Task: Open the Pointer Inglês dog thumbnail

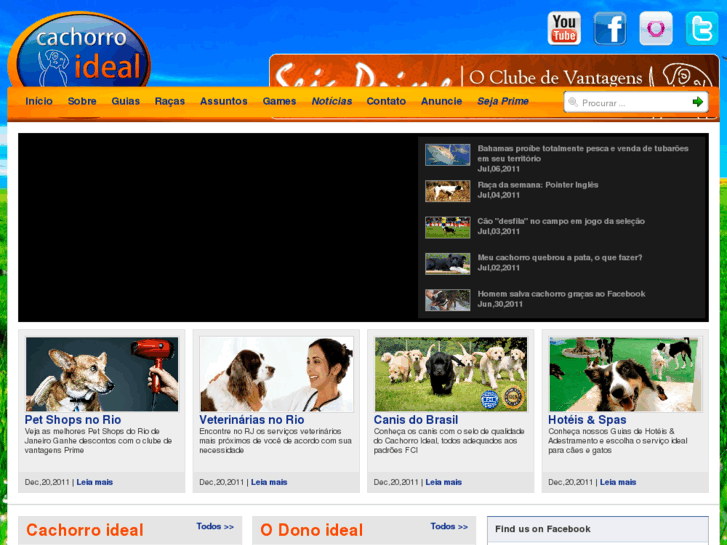Action: 447,191
